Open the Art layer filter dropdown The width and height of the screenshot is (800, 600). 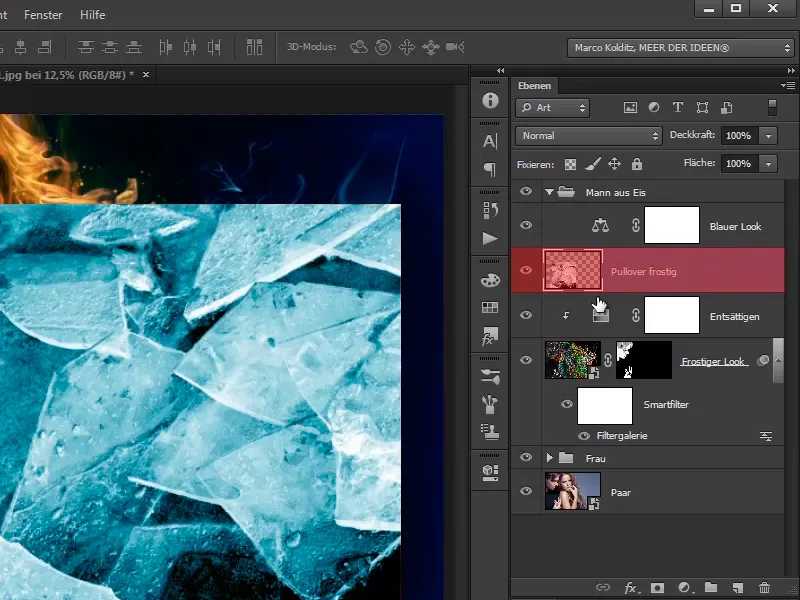553,108
